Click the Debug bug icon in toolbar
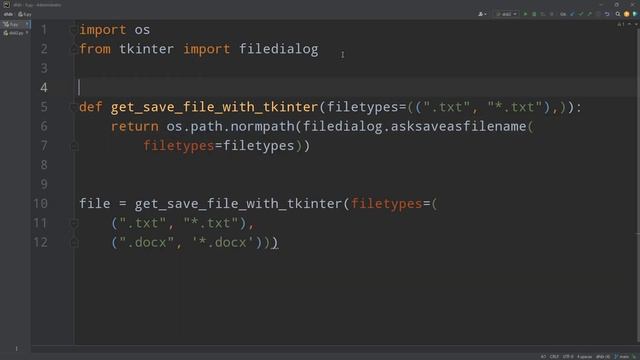640x360 pixels. pyautogui.click(x=534, y=14)
